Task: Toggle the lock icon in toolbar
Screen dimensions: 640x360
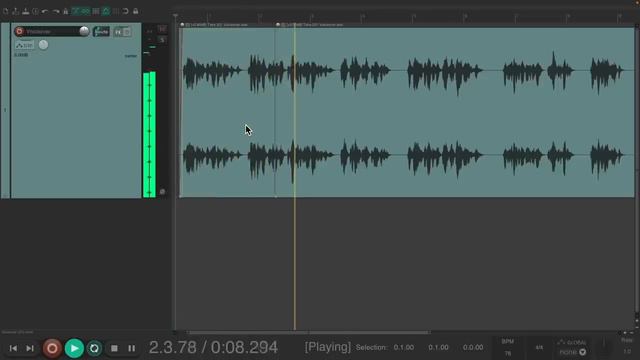Action: tap(136, 11)
